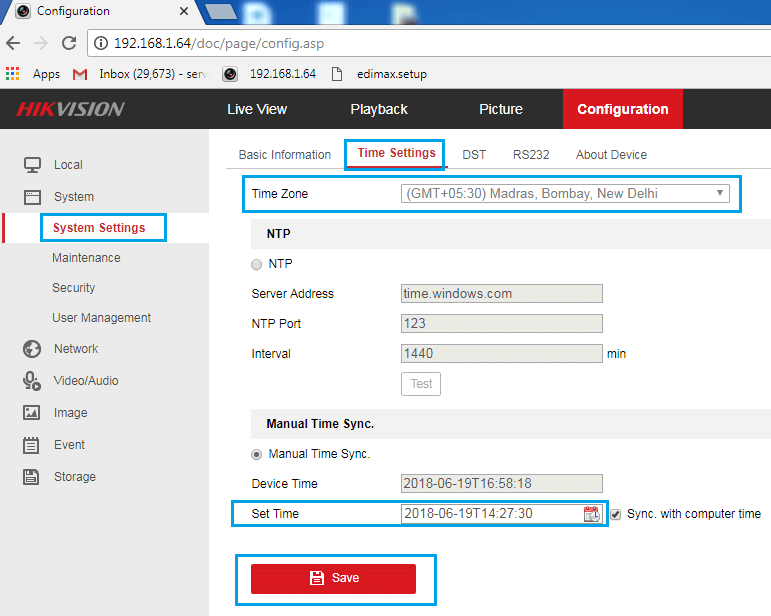Click the Configuration tab favicon

pyautogui.click(x=23, y=11)
